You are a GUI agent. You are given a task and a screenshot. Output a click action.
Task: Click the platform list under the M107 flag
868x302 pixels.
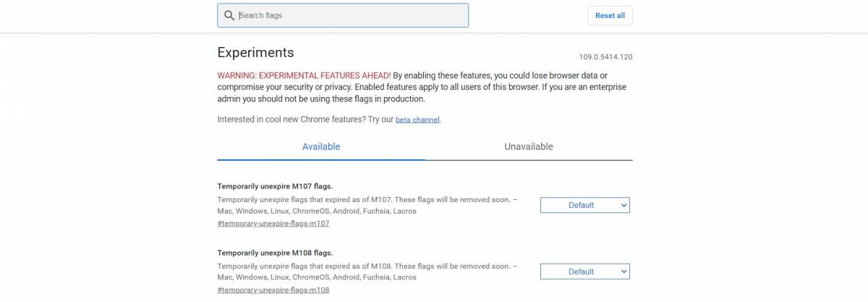click(317, 211)
